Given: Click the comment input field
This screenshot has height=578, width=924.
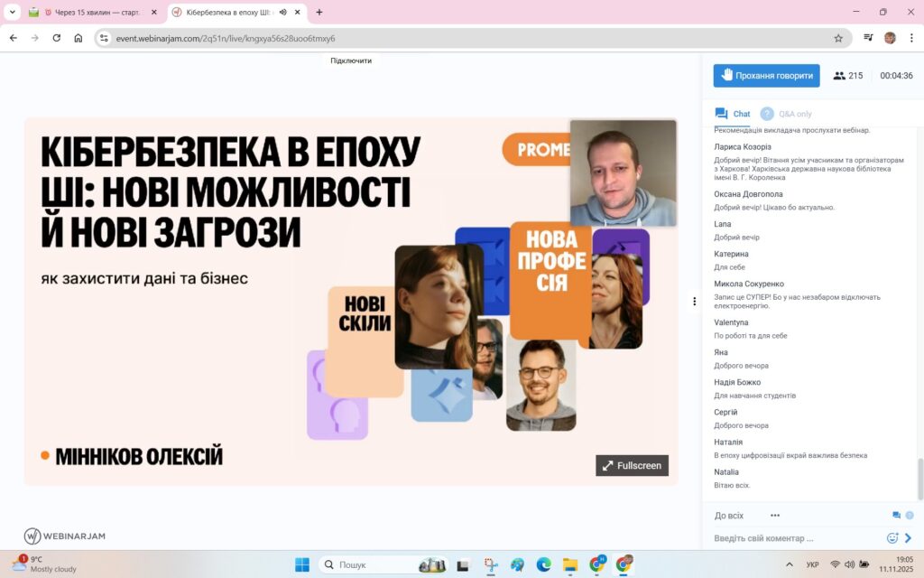Looking at the screenshot, I should 794,538.
